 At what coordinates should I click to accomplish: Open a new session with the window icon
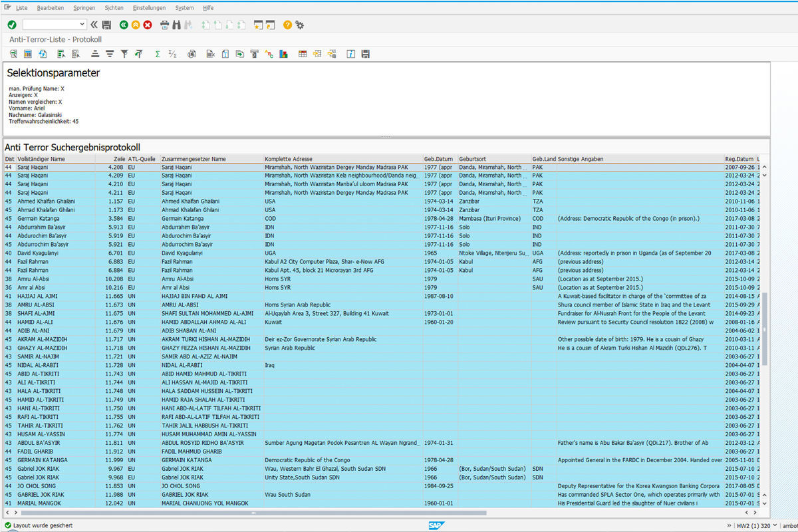click(258, 25)
